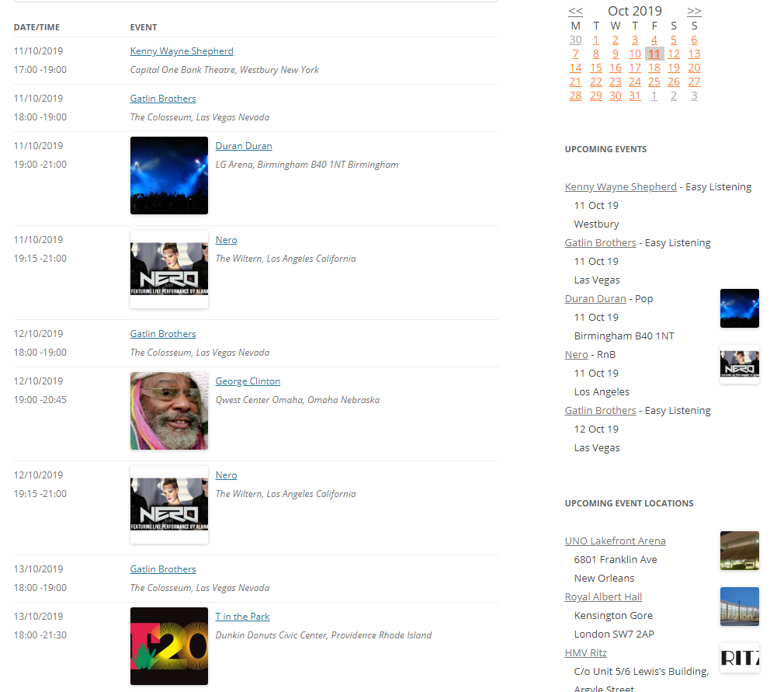This screenshot has height=692, width=784.
Task: Open Gatlin Brothers 11 Oct in Upcoming Events
Action: 600,243
